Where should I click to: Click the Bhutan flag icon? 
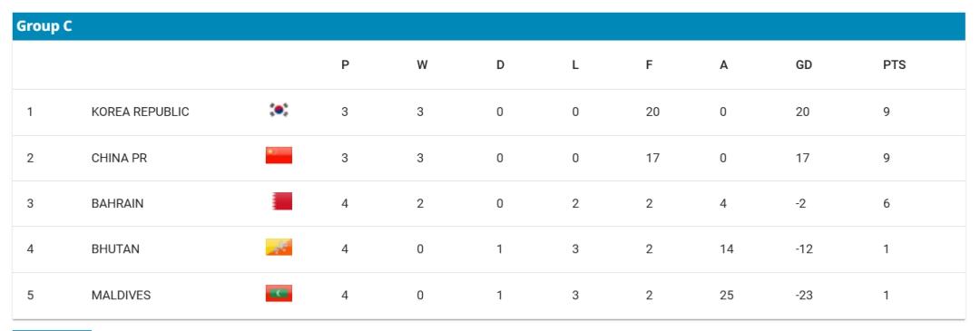[x=279, y=248]
